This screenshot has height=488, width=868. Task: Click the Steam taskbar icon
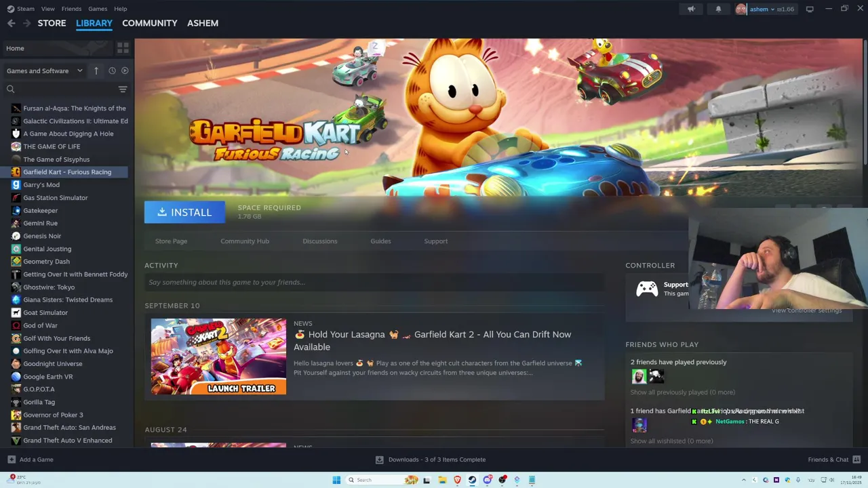coord(472,480)
